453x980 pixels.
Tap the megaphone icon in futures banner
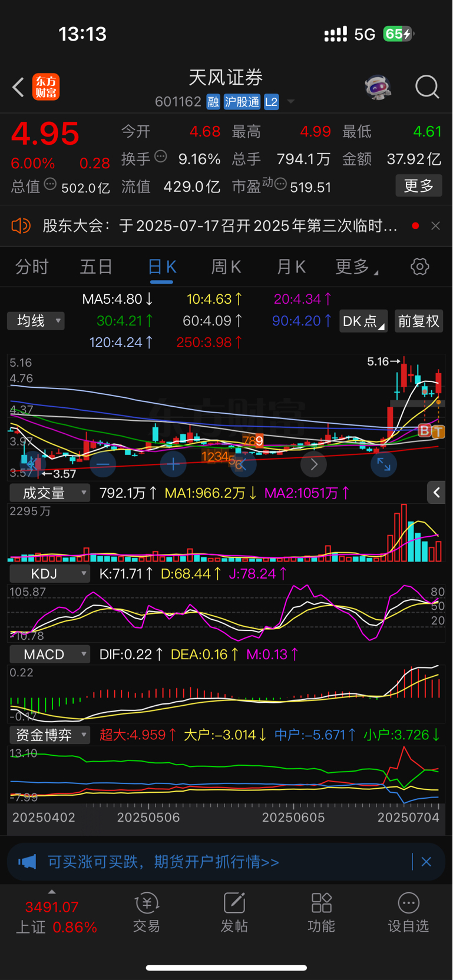tap(27, 862)
